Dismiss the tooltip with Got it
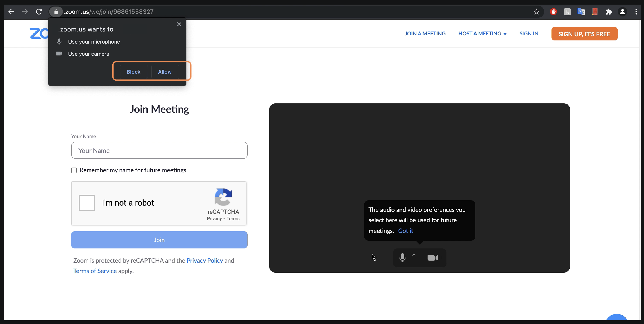This screenshot has height=324, width=644. (x=406, y=231)
